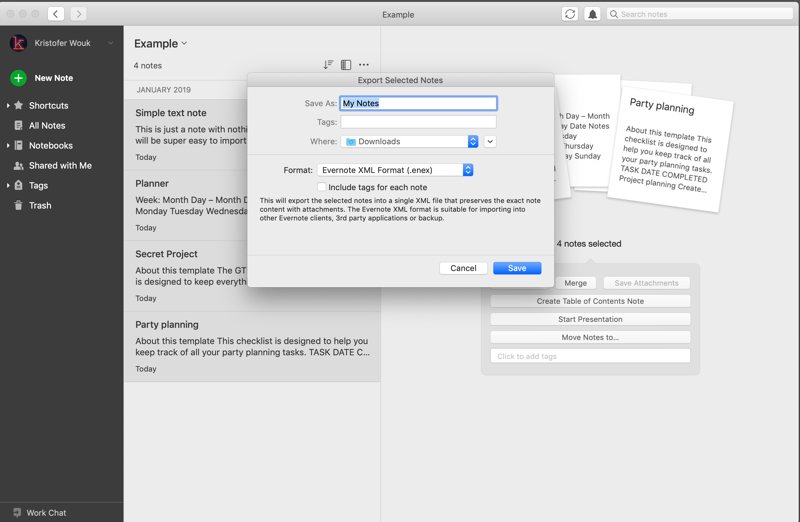Image resolution: width=800 pixels, height=522 pixels.
Task: Click the Click to add tags field
Action: pos(590,356)
